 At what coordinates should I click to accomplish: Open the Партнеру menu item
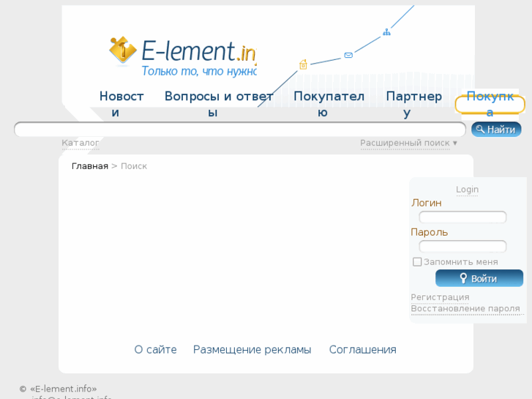pyautogui.click(x=413, y=104)
